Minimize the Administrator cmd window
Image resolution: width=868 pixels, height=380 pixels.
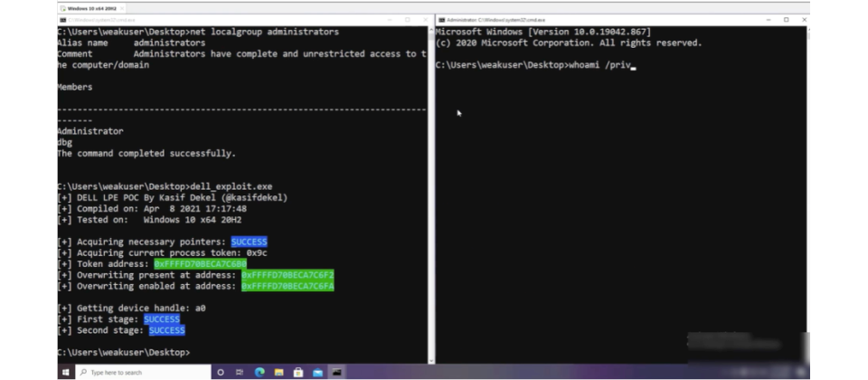769,20
